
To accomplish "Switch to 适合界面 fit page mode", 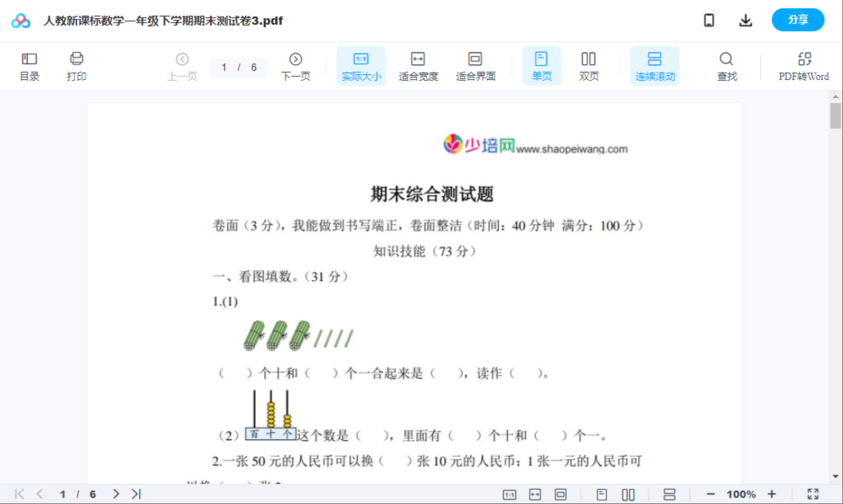I will pyautogui.click(x=475, y=65).
